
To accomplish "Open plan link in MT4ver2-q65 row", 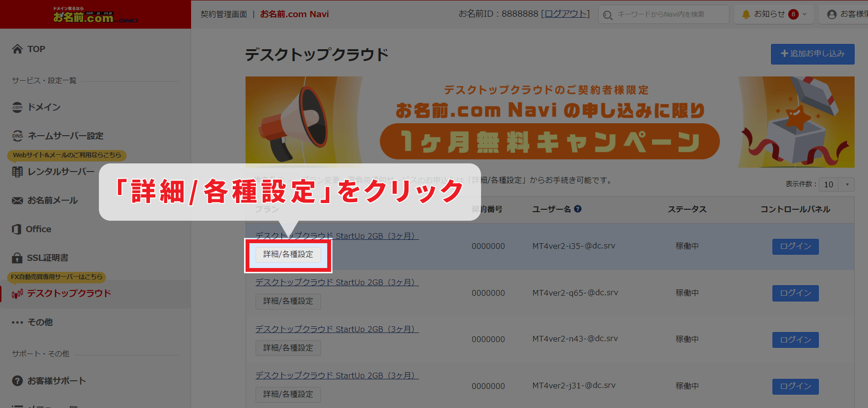I will pyautogui.click(x=337, y=282).
